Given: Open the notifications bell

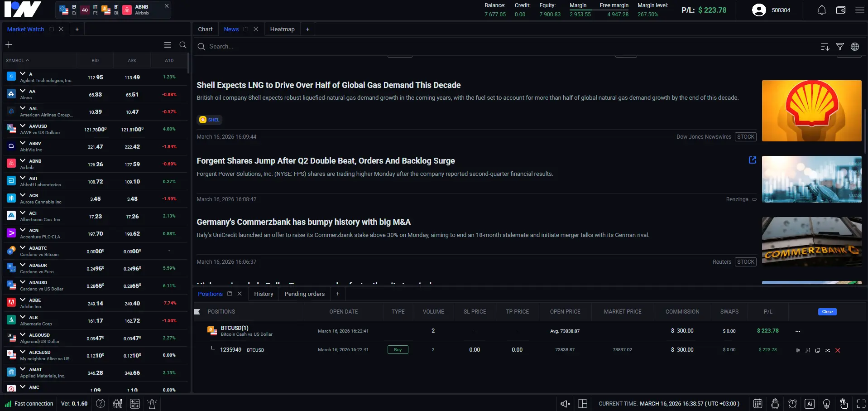Looking at the screenshot, I should 821,10.
